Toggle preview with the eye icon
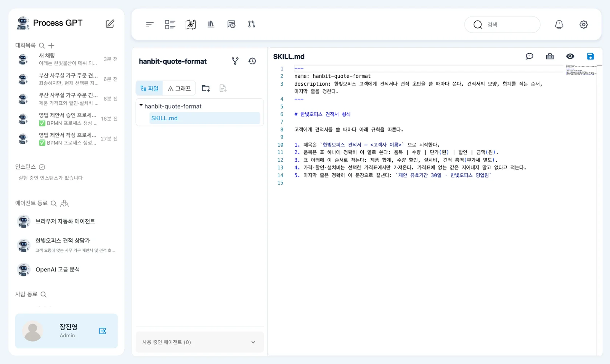610x364 pixels. click(x=570, y=56)
